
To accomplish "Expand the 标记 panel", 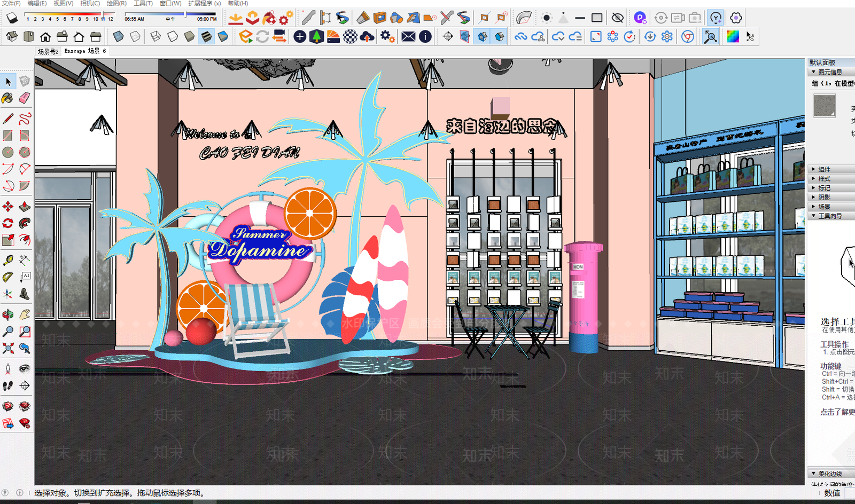I will click(x=831, y=188).
